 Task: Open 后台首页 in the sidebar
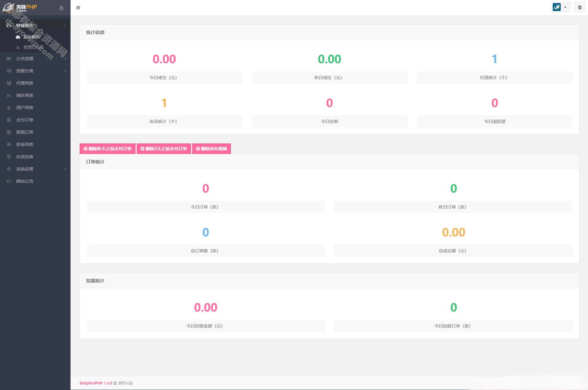[x=32, y=37]
